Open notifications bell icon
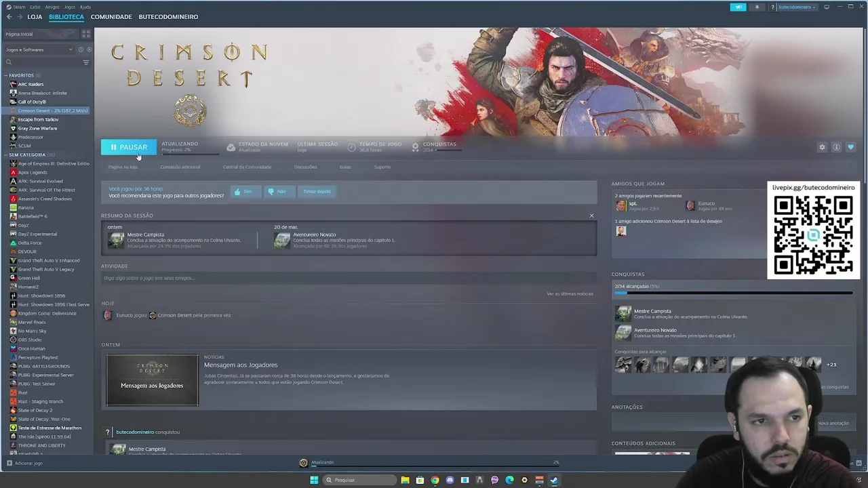The height and width of the screenshot is (488, 868). [x=757, y=7]
